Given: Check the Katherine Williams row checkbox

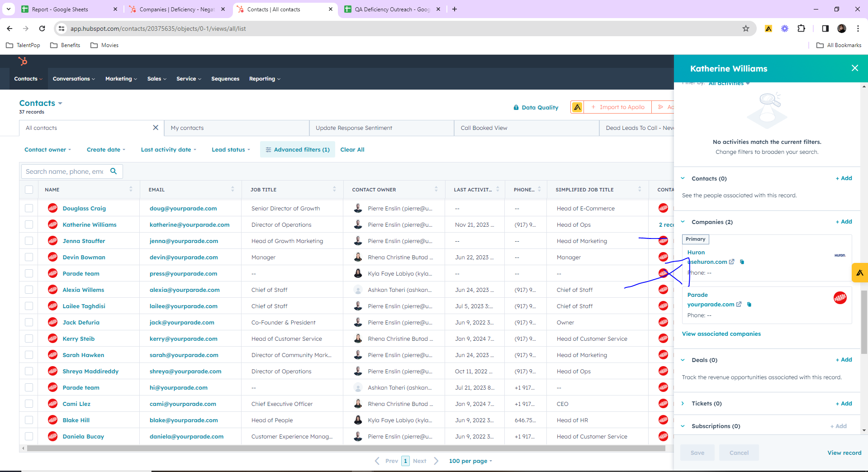Looking at the screenshot, I should (x=29, y=224).
